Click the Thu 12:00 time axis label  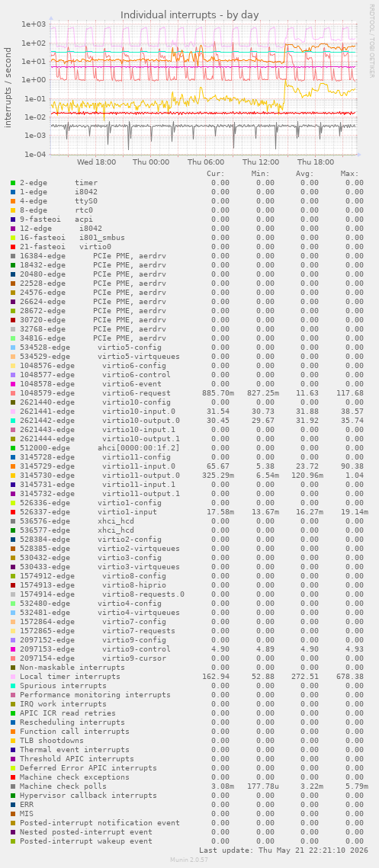261,162
